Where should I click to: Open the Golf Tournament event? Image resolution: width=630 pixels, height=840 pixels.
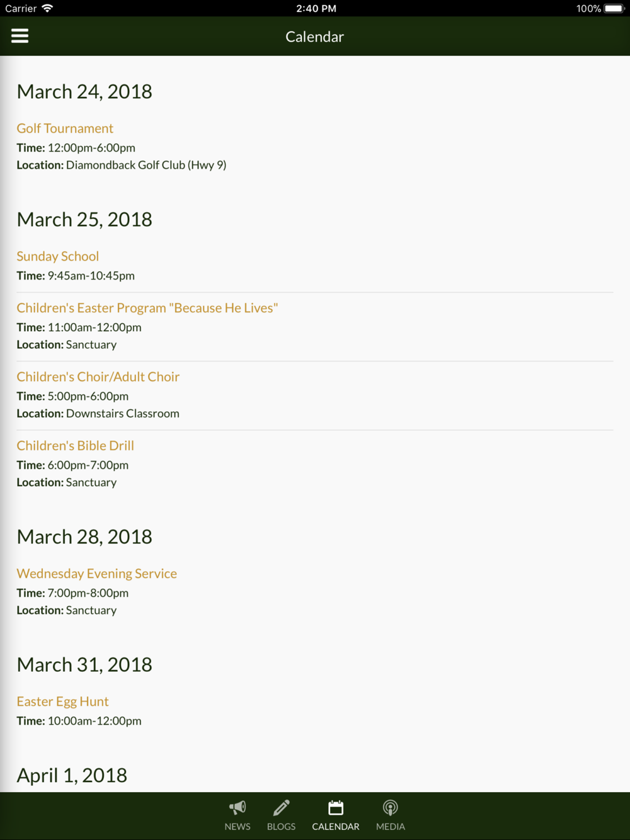tap(65, 128)
